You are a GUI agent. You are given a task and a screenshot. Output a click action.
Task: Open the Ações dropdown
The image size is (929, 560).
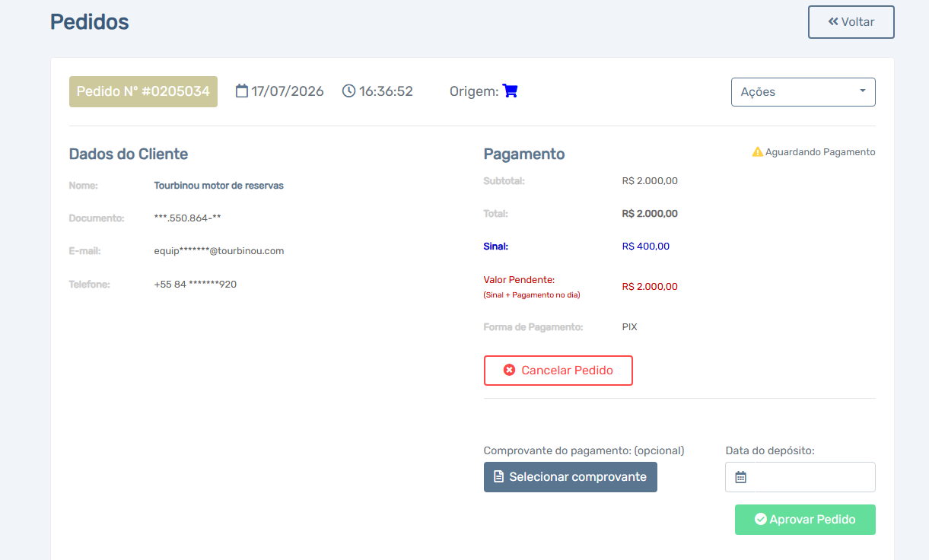pos(803,92)
